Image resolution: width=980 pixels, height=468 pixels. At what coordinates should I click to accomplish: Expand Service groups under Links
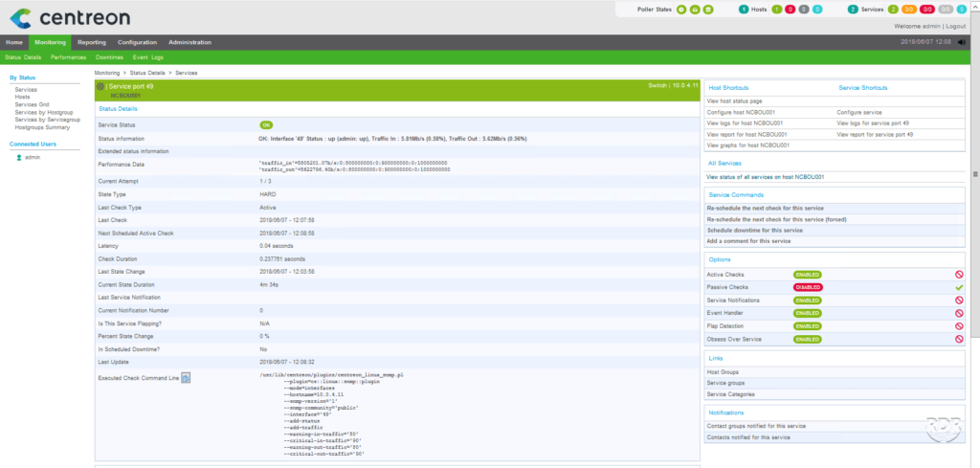point(725,383)
